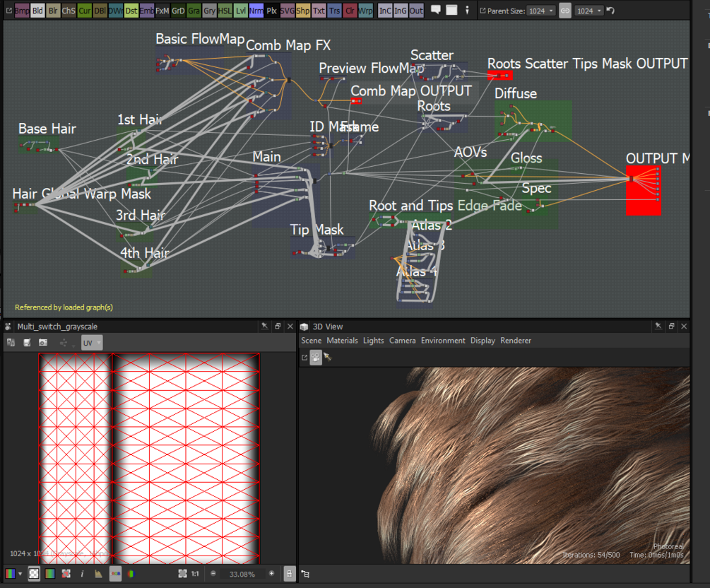The image size is (710, 588).
Task: Reset the parent size with undo arrow
Action: [610, 11]
